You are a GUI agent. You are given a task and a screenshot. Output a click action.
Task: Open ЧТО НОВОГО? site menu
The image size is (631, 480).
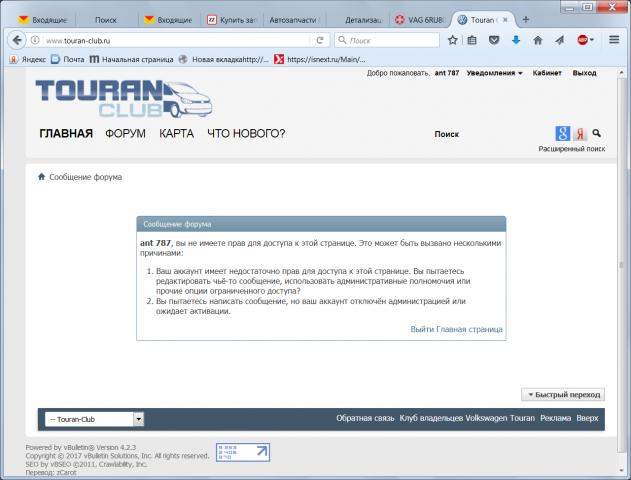tap(246, 133)
